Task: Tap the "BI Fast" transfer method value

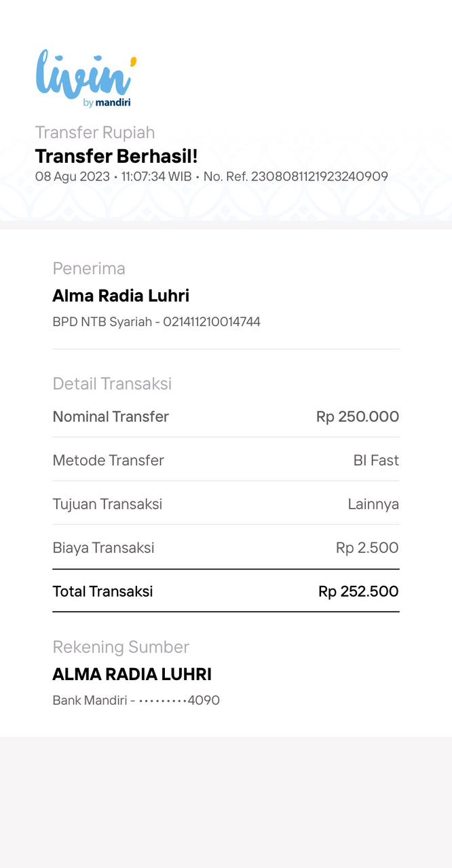Action: coord(376,460)
